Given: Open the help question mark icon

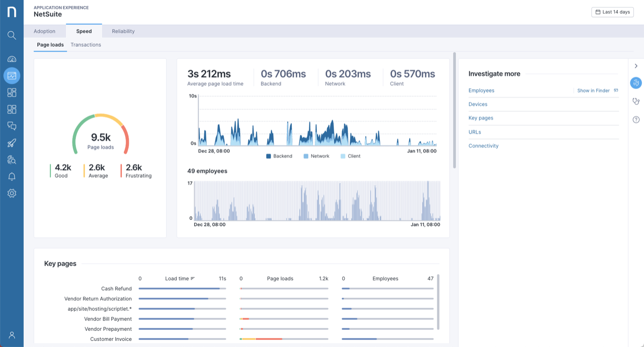Looking at the screenshot, I should (636, 119).
